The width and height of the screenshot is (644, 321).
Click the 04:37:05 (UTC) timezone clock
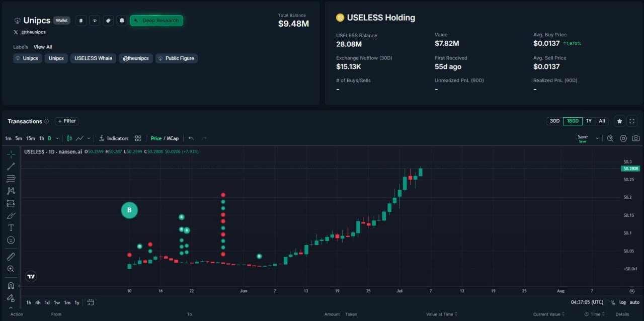click(587, 302)
